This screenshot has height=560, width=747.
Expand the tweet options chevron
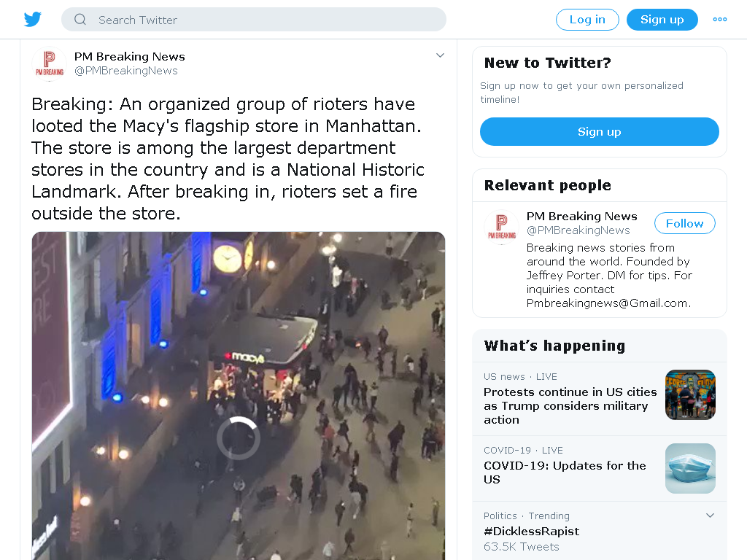coord(440,55)
